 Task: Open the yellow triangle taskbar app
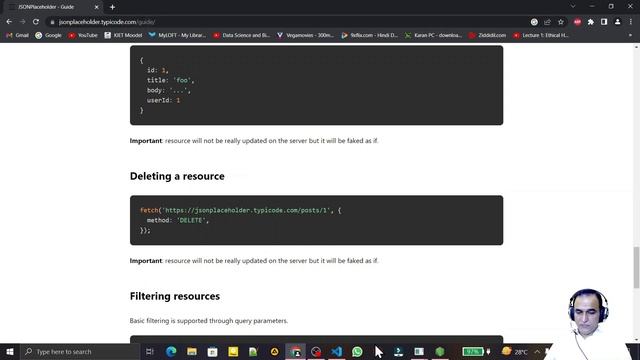[274, 351]
